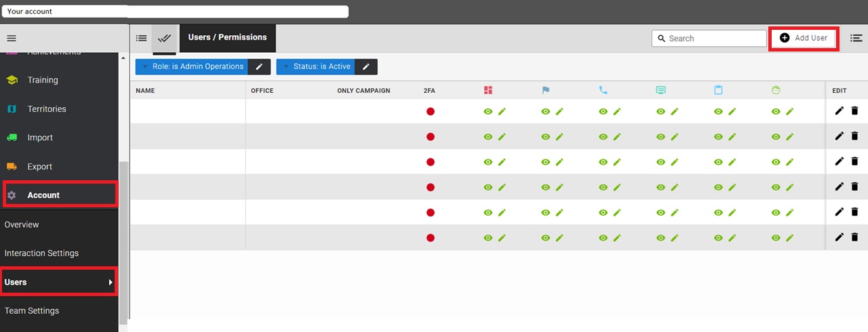Click the message bubble column header icon

pyautogui.click(x=661, y=90)
